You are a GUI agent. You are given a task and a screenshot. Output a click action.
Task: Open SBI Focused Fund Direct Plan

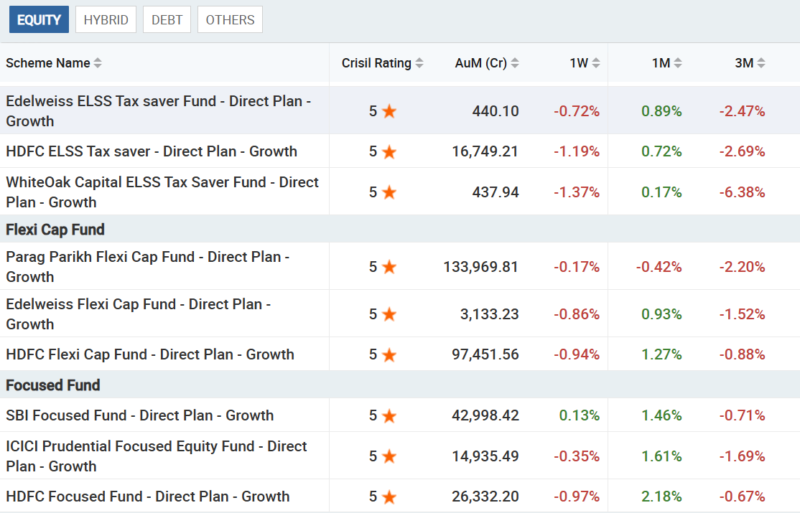click(140, 416)
